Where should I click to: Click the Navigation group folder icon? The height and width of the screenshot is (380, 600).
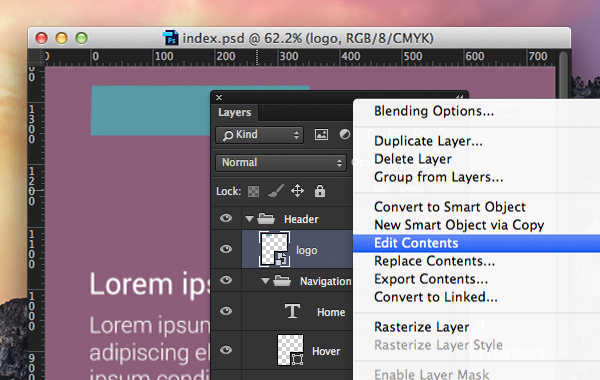(282, 281)
